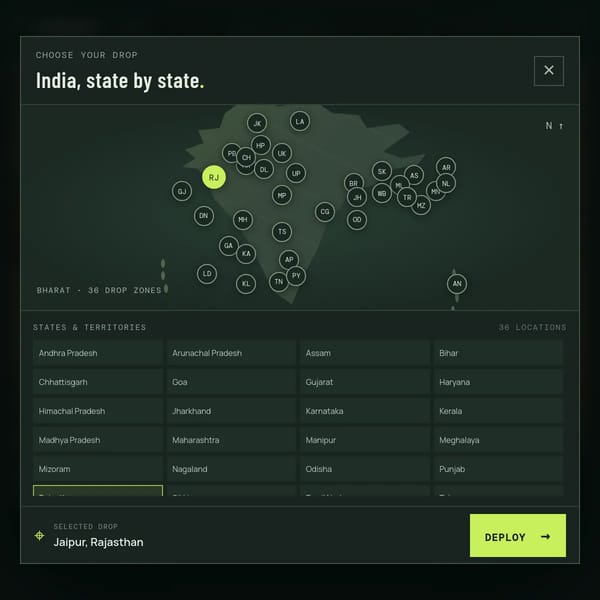Choose Nagaland from the list
This screenshot has height=600, width=600.
click(x=232, y=469)
